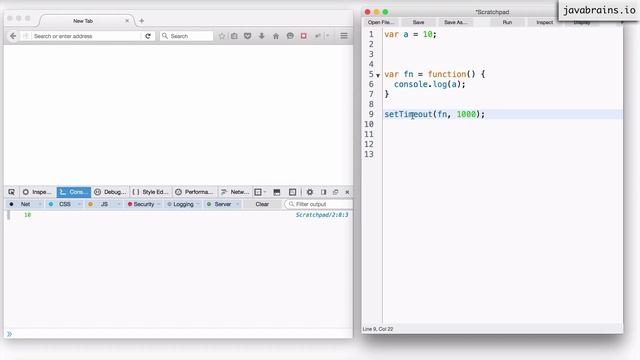Click Save in Scratchpad toolbar
This screenshot has height=360, width=640.
coord(418,22)
